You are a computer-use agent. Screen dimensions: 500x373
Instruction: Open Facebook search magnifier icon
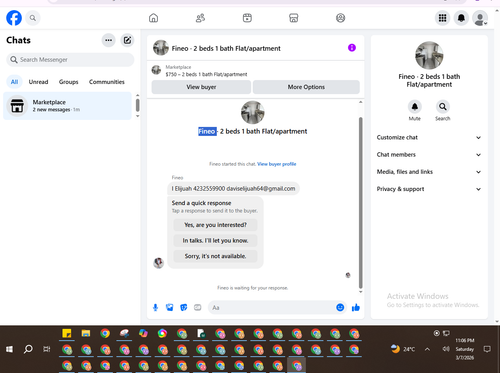(x=33, y=18)
